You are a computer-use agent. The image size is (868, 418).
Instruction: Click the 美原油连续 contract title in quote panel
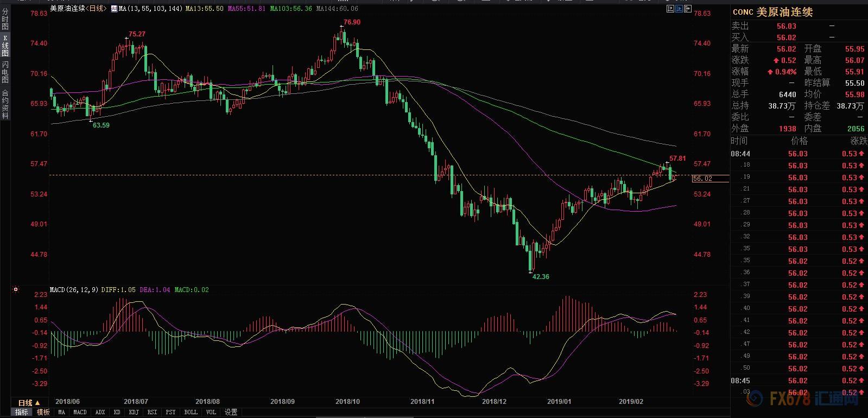784,12
